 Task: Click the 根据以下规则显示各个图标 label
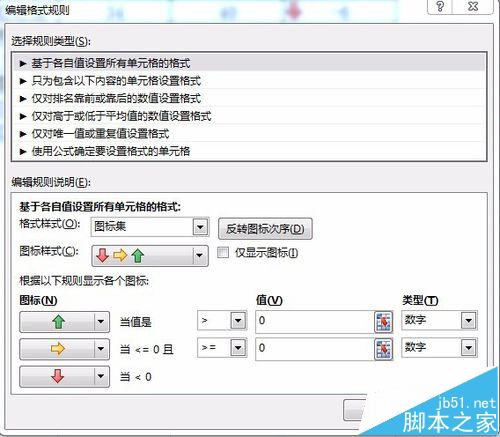(x=84, y=281)
